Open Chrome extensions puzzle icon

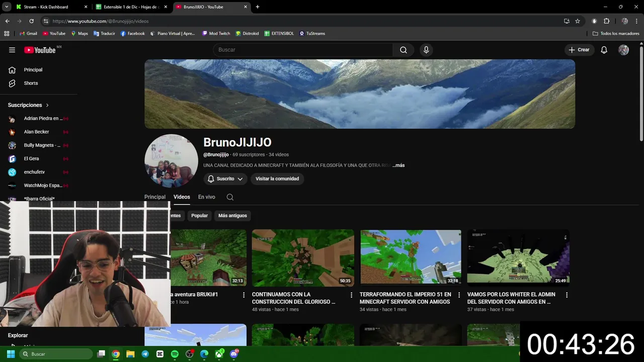(x=606, y=21)
